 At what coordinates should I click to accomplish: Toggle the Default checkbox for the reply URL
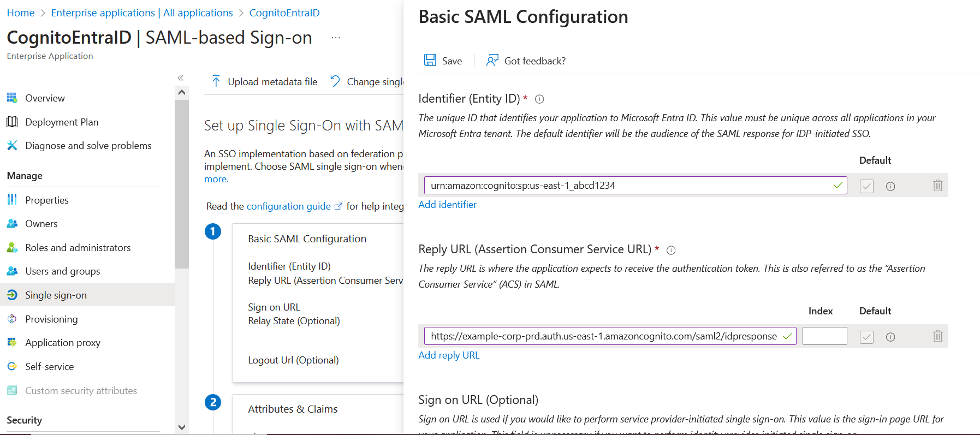[866, 336]
